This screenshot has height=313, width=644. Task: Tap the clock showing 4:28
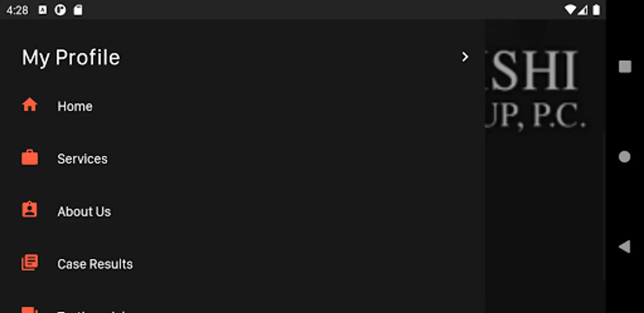pyautogui.click(x=17, y=10)
